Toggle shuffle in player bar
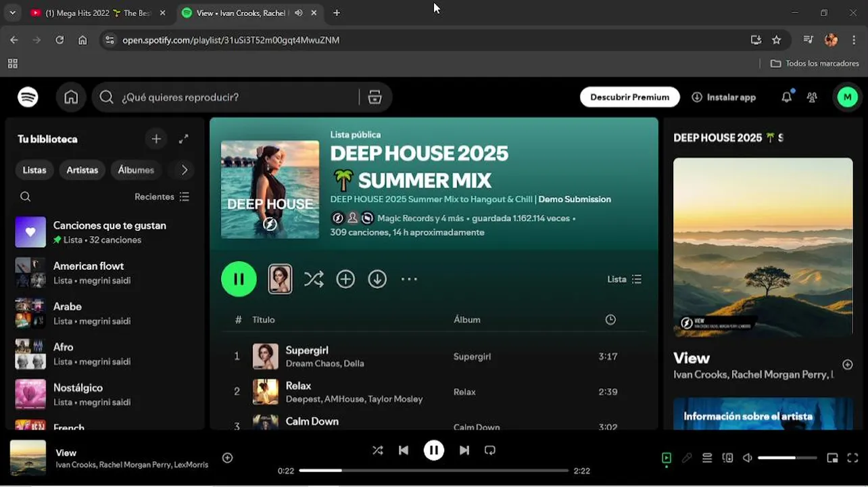 377,450
